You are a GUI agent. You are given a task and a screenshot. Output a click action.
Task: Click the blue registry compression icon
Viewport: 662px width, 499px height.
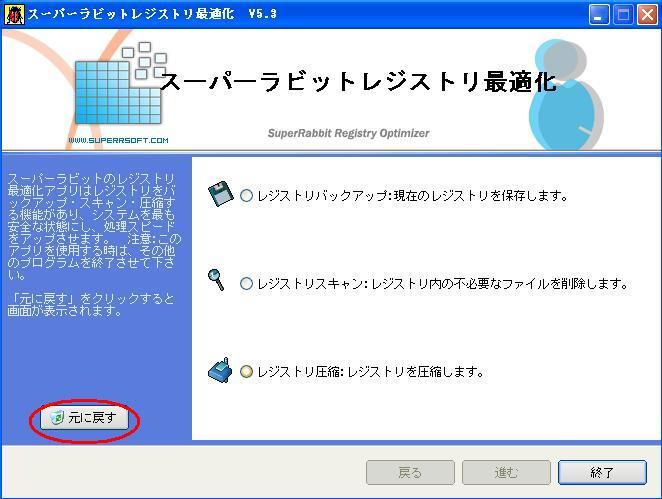pyautogui.click(x=219, y=370)
